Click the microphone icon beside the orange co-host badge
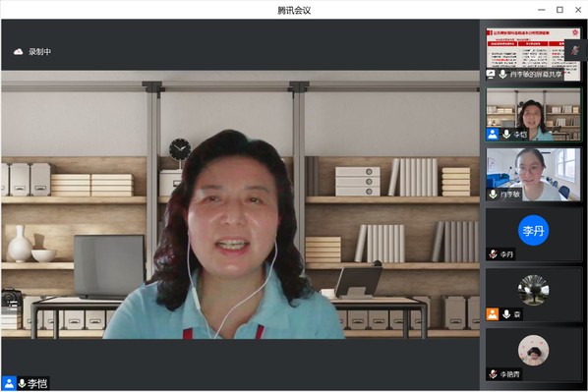588x392 pixels. (x=506, y=314)
